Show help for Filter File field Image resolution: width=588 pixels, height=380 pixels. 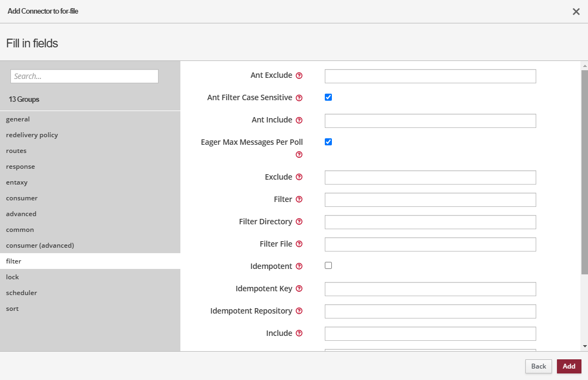299,244
